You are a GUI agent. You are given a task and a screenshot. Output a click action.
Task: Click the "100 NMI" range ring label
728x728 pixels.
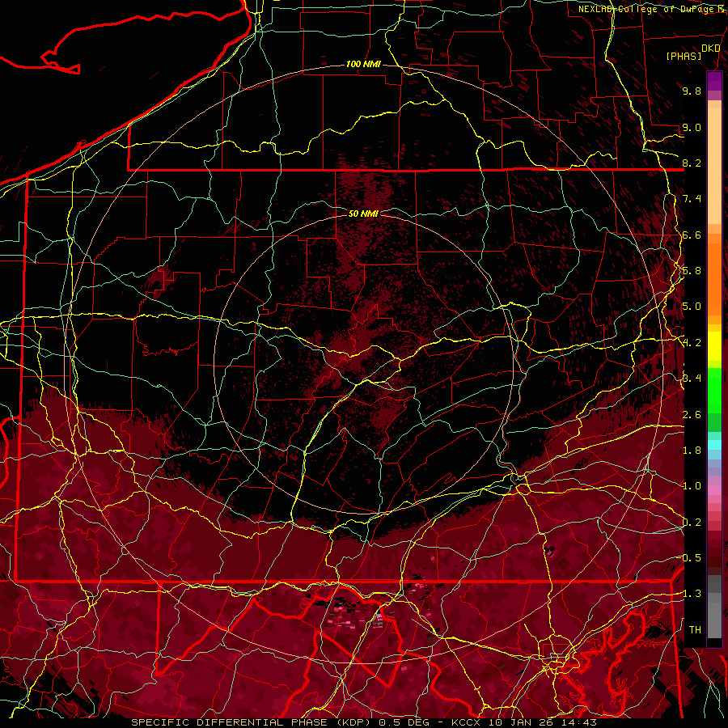point(363,64)
